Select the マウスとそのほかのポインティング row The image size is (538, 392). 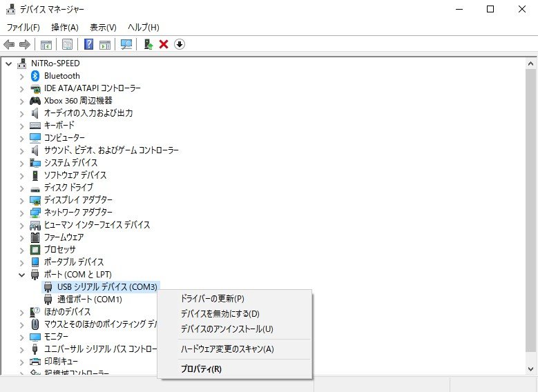[x=100, y=324]
